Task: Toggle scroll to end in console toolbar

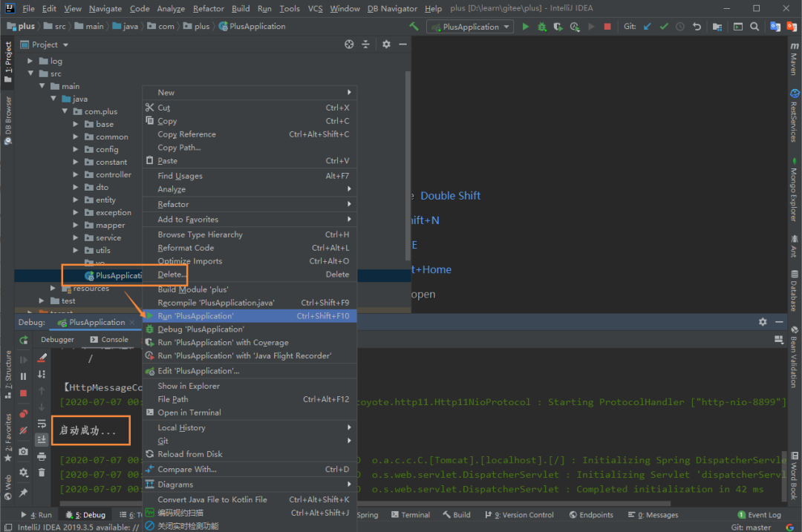Action: [x=42, y=439]
